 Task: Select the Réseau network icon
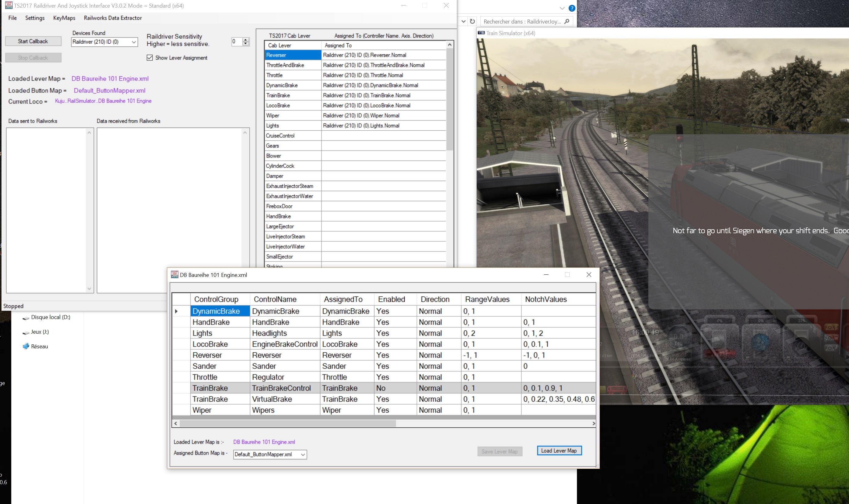tap(26, 346)
